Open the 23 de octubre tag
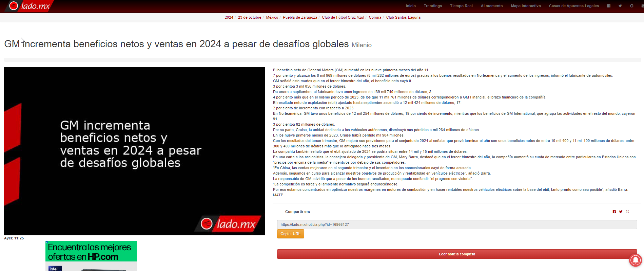This screenshot has height=271, width=644. pyautogui.click(x=250, y=17)
